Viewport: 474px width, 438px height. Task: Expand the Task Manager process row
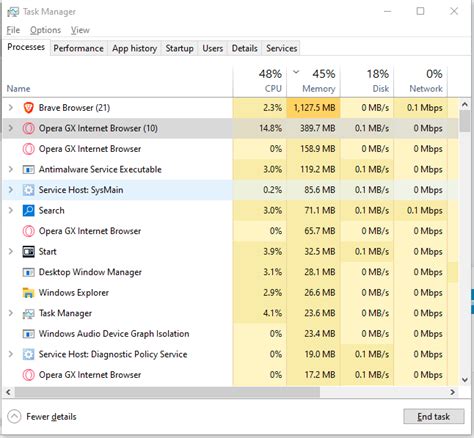tap(11, 313)
